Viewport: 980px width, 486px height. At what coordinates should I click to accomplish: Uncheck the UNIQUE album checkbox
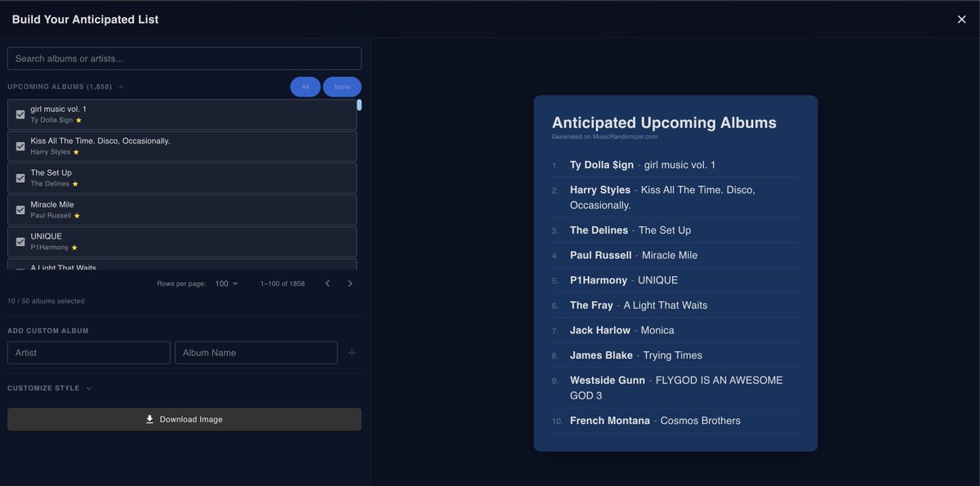click(x=20, y=242)
